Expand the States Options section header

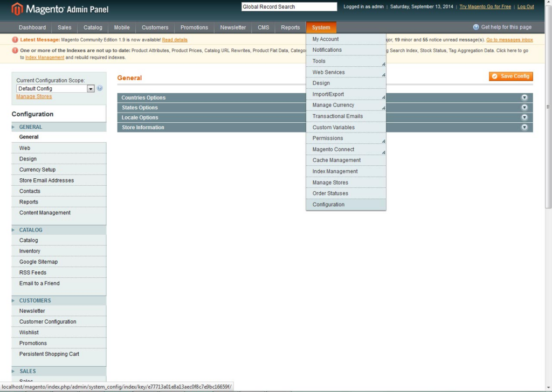click(325, 108)
